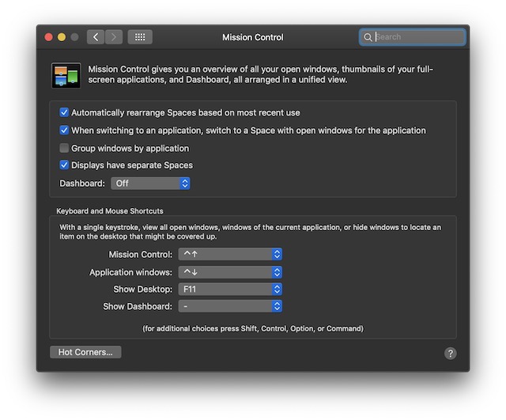
Task: Open the Application windows shortcut dropdown
Action: coord(230,272)
